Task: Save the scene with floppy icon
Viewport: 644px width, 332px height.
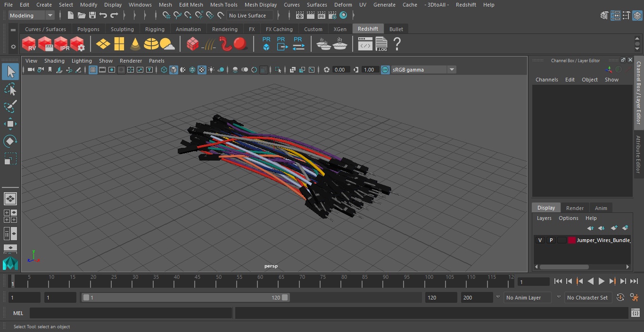Action: (x=92, y=16)
